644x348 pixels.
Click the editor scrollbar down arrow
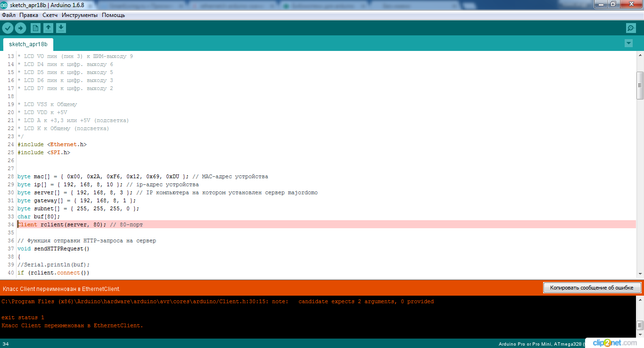click(640, 273)
